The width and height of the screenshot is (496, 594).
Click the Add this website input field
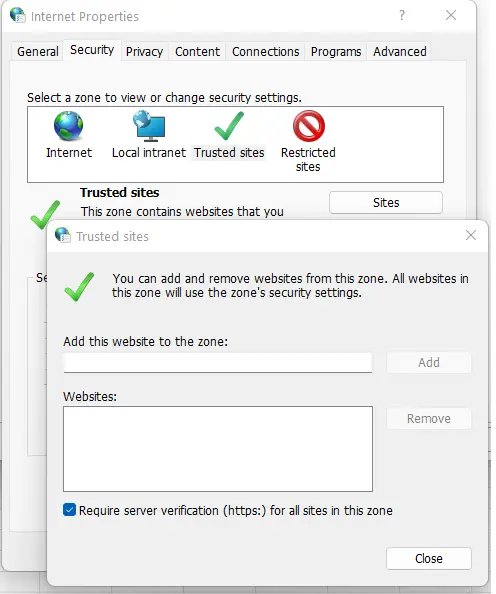click(x=217, y=363)
